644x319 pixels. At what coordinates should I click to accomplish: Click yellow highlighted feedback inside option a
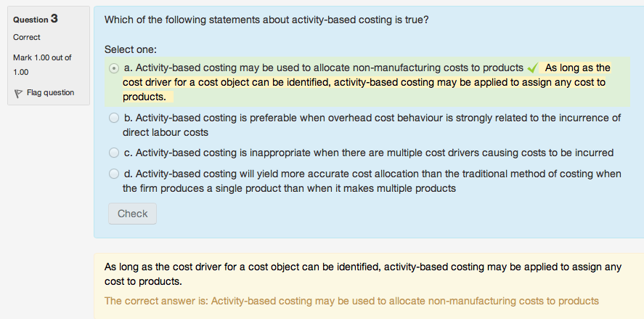363,82
